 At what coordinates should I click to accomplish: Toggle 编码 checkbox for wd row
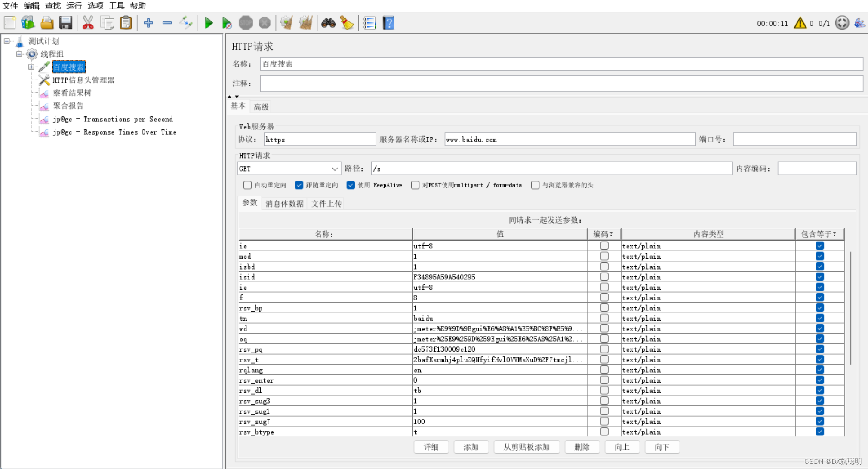tap(604, 328)
